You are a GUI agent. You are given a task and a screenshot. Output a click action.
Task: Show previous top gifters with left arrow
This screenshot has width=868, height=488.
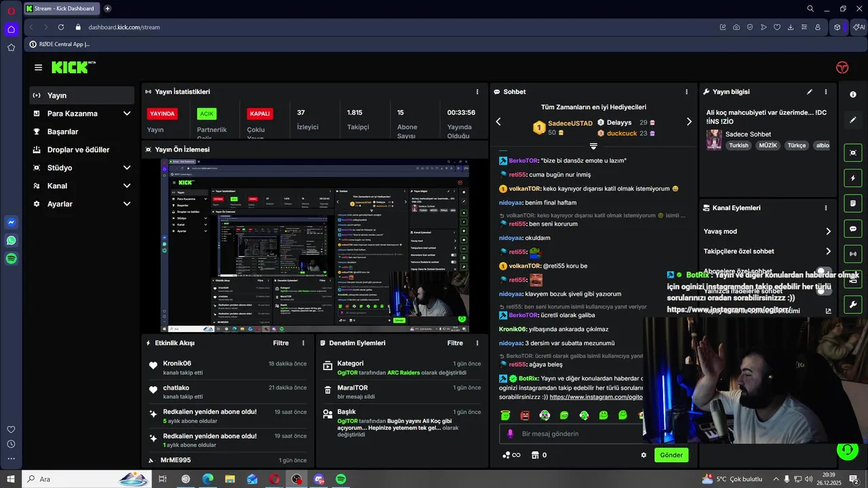coord(498,122)
